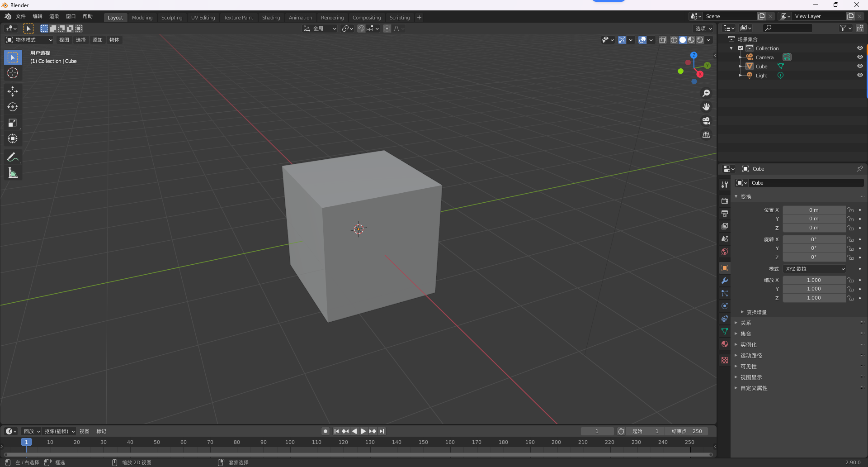Open the 物体模式 mode dropdown

click(x=28, y=40)
